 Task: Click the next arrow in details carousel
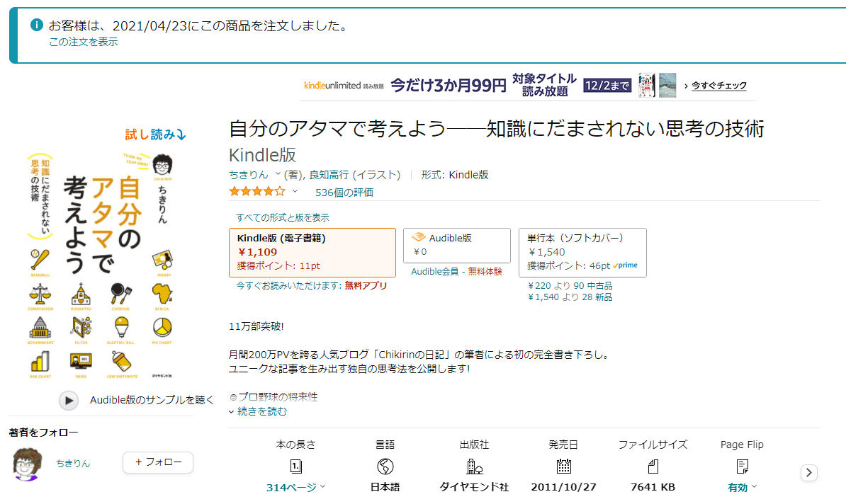point(808,473)
